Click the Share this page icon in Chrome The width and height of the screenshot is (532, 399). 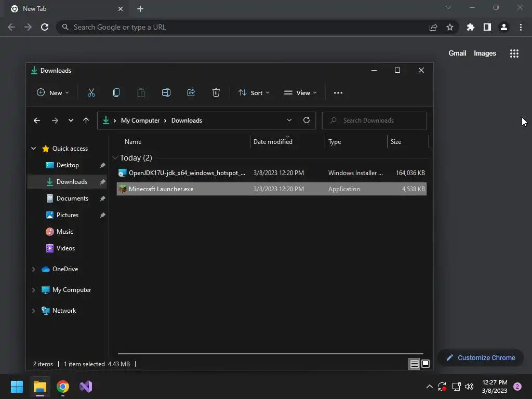[x=433, y=27]
